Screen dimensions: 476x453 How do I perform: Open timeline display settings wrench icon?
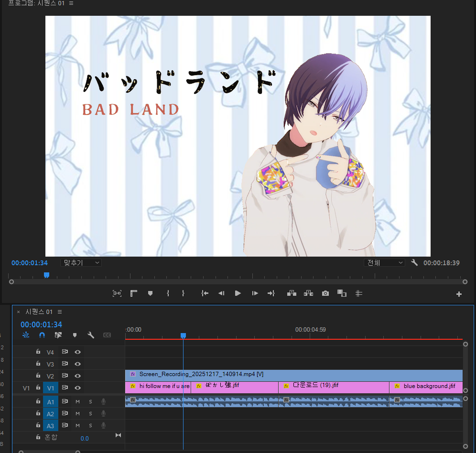[x=91, y=335]
